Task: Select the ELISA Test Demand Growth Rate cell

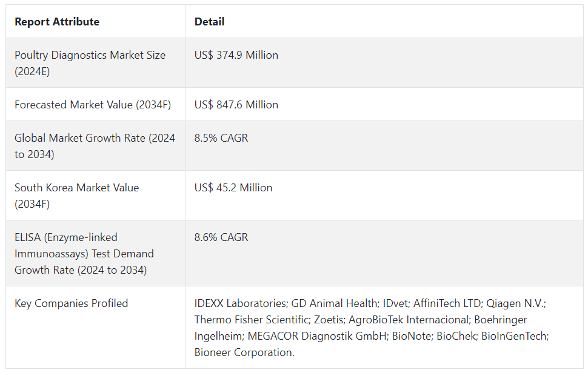Action: coord(84,254)
